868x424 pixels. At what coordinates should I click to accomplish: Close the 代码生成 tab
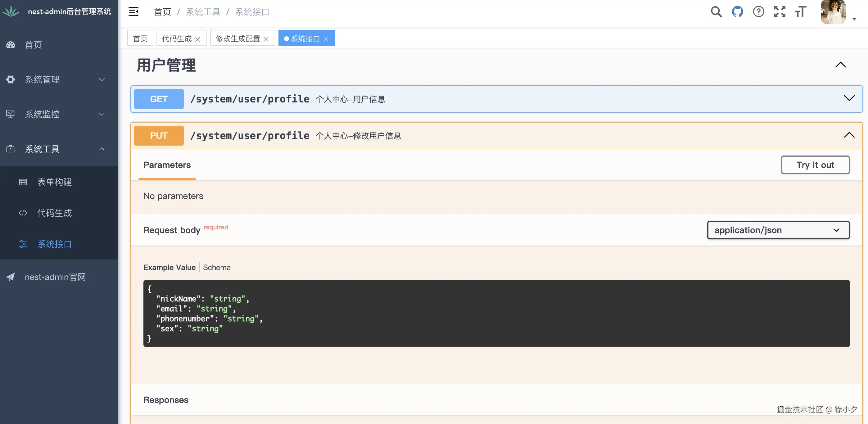point(198,39)
